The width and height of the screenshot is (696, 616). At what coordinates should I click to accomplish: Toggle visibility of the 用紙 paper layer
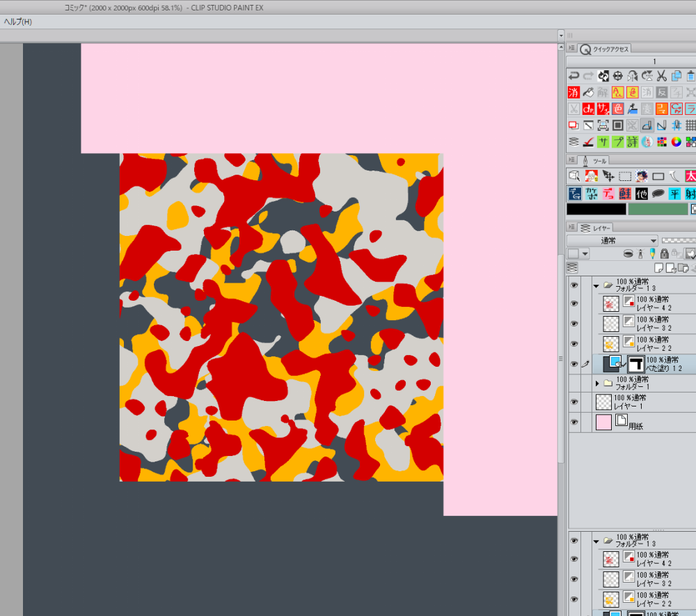[574, 422]
